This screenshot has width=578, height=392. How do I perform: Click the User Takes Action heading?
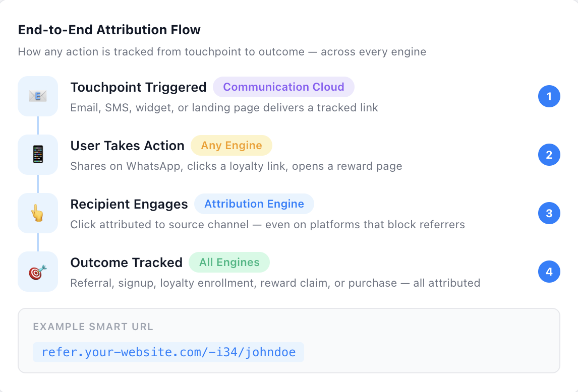[127, 146]
